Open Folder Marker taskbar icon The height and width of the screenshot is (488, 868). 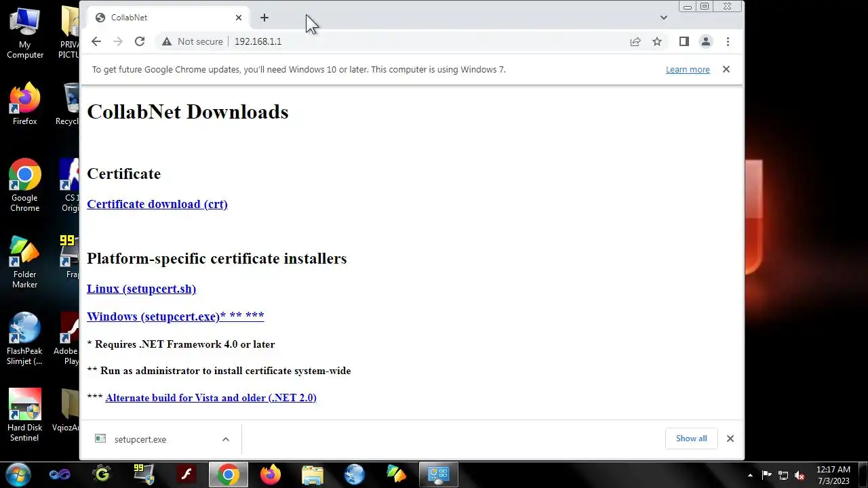[397, 474]
